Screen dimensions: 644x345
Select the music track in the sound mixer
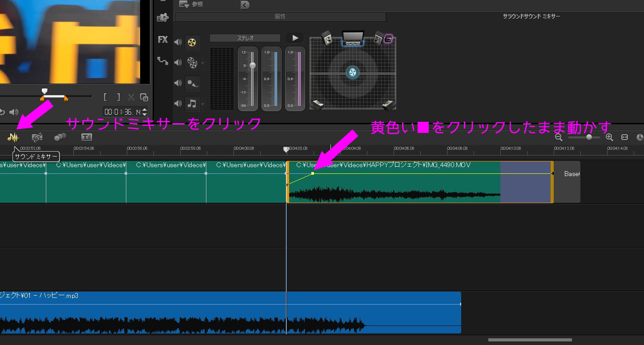pos(192,104)
